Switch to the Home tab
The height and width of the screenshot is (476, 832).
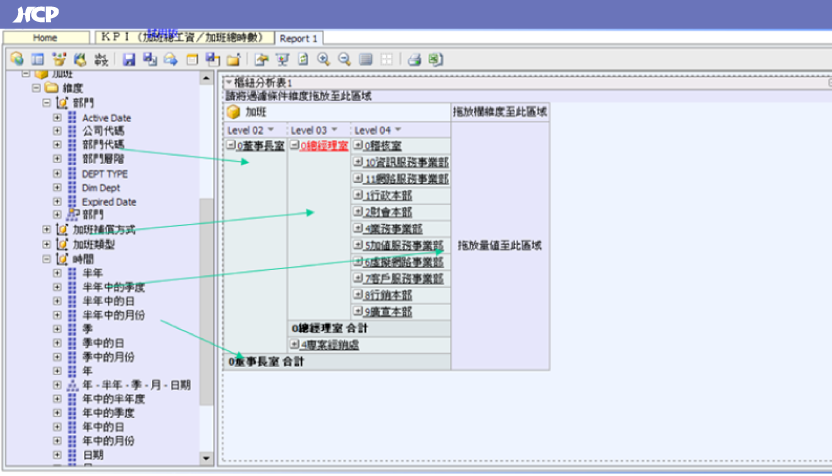45,38
